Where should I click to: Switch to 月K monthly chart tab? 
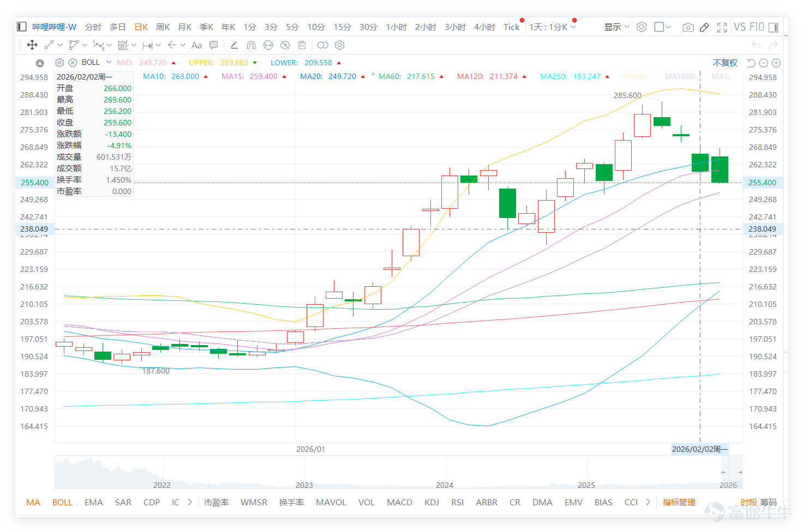pyautogui.click(x=185, y=27)
